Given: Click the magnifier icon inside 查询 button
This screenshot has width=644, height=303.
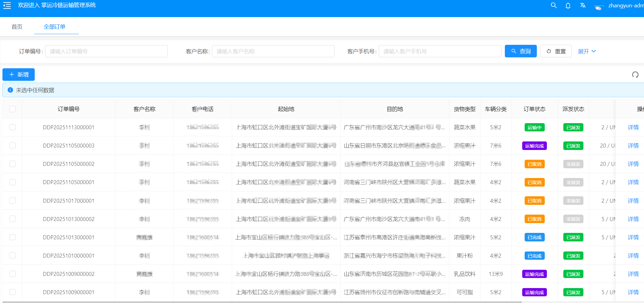Looking at the screenshot, I should tap(513, 51).
